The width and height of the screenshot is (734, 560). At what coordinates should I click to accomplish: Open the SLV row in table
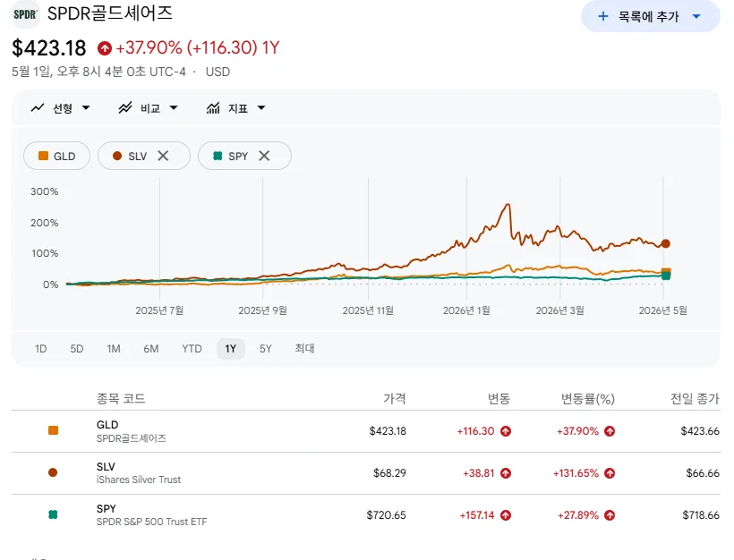pyautogui.click(x=366, y=473)
